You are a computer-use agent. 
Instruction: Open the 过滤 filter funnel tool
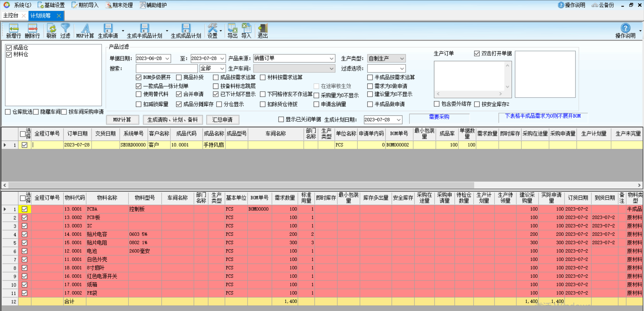point(65,28)
